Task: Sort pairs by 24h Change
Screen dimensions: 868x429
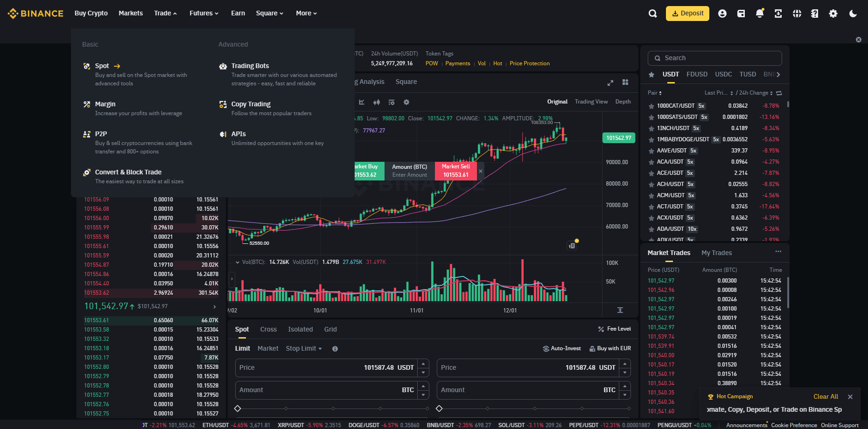Action: pos(756,93)
